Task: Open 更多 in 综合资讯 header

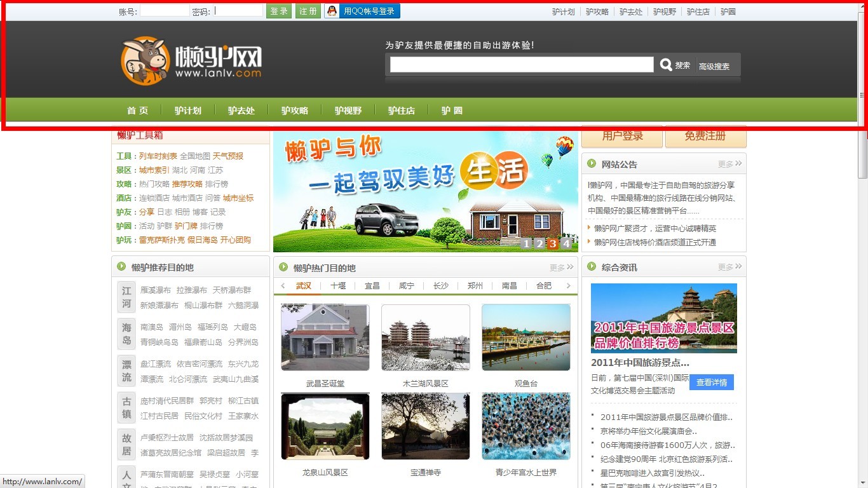Action: [x=730, y=268]
